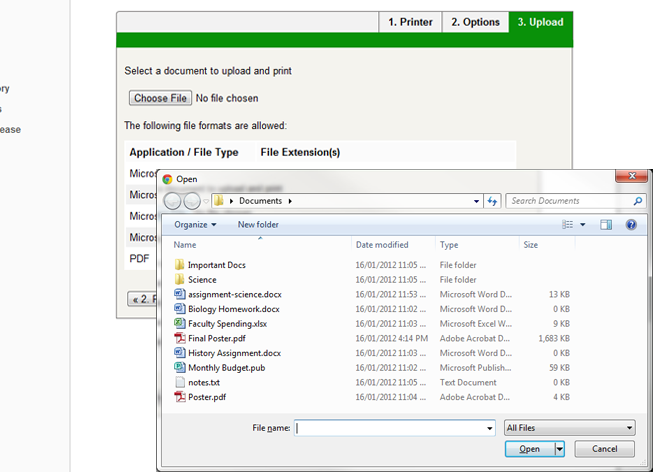
Task: Click the change view icon
Action: point(567,225)
